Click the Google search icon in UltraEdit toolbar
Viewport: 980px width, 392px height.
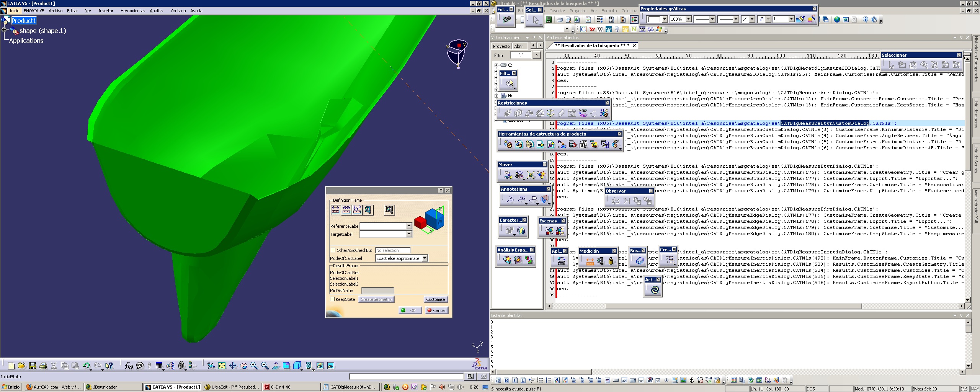click(x=583, y=29)
